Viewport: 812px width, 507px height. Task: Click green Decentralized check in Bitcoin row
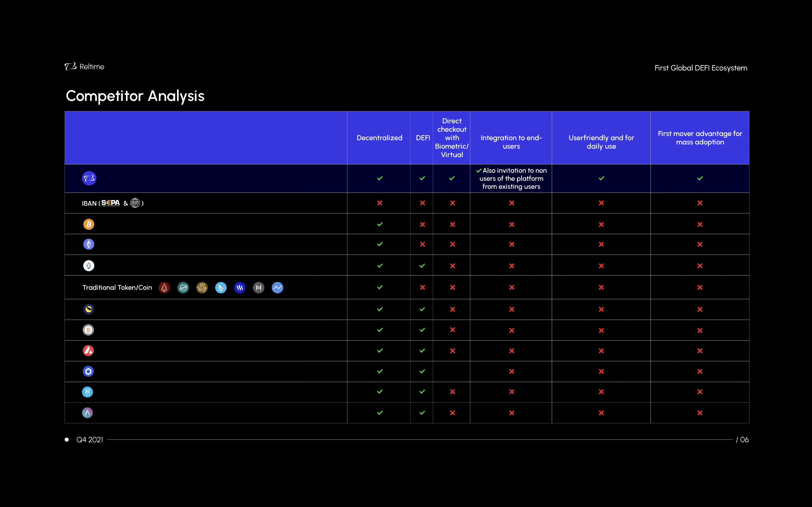379,224
